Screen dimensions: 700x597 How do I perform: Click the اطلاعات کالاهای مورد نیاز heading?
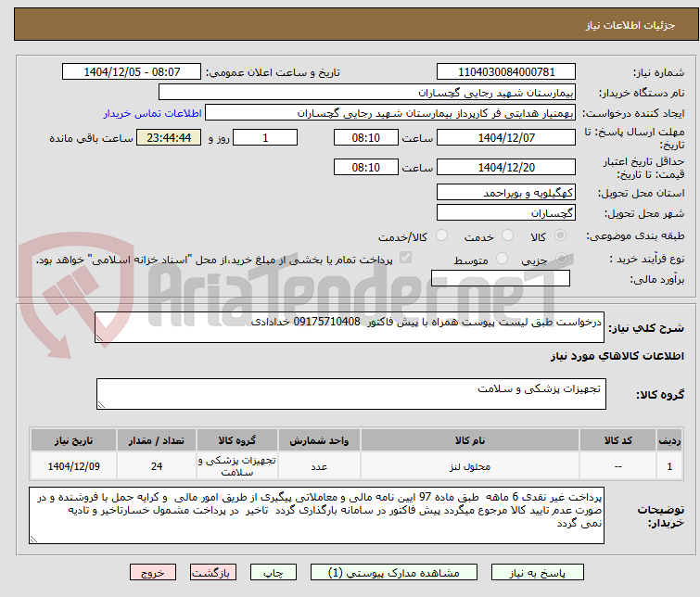pyautogui.click(x=617, y=356)
